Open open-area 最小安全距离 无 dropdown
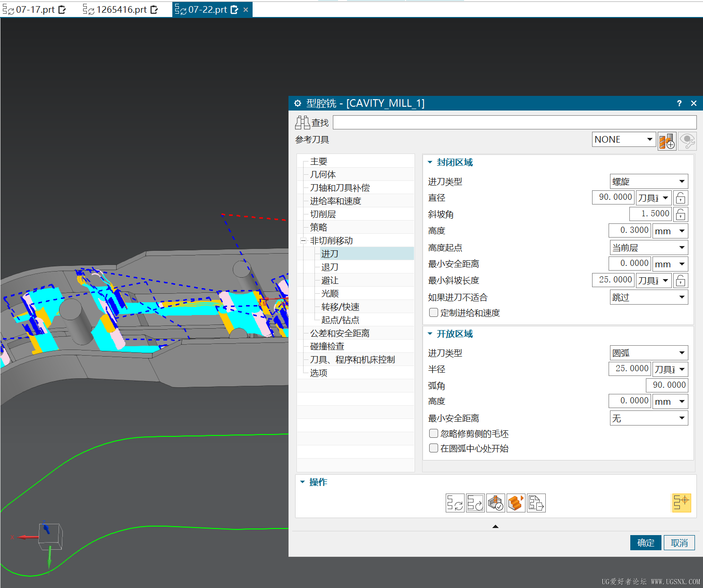Viewport: 703px width, 588px height. 649,418
